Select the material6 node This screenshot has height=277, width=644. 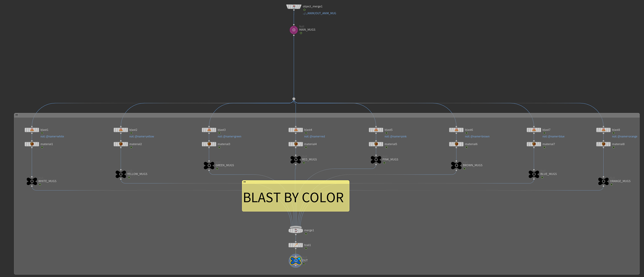[x=456, y=144]
